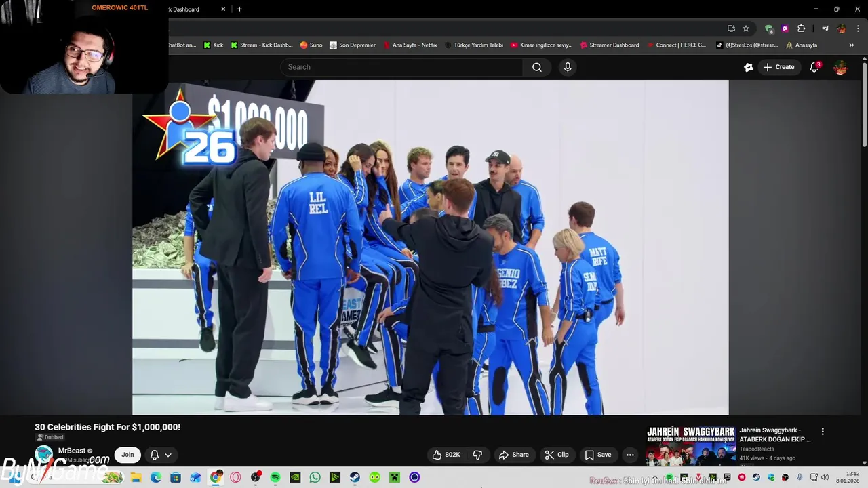Screen dimensions: 868x488
Task: Click the video player to pause playback
Action: pos(431,247)
